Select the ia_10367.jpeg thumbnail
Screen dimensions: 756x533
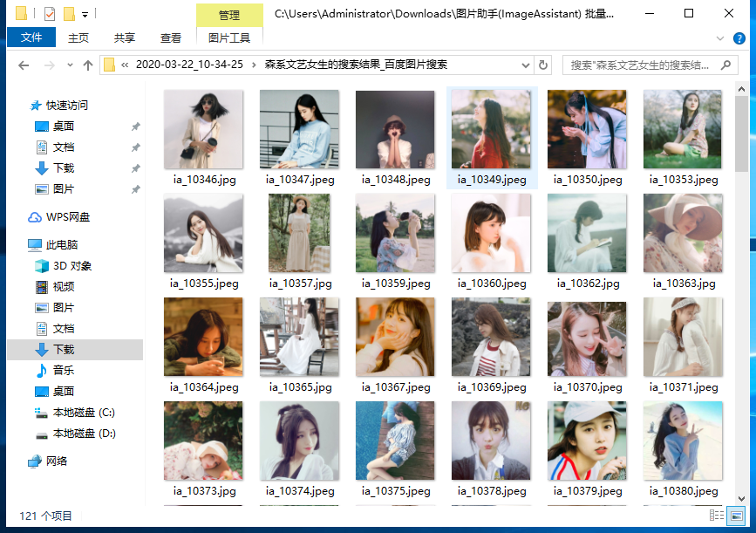(x=395, y=344)
